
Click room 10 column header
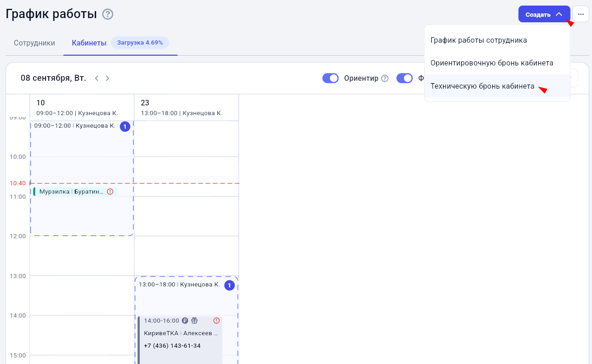click(x=82, y=108)
